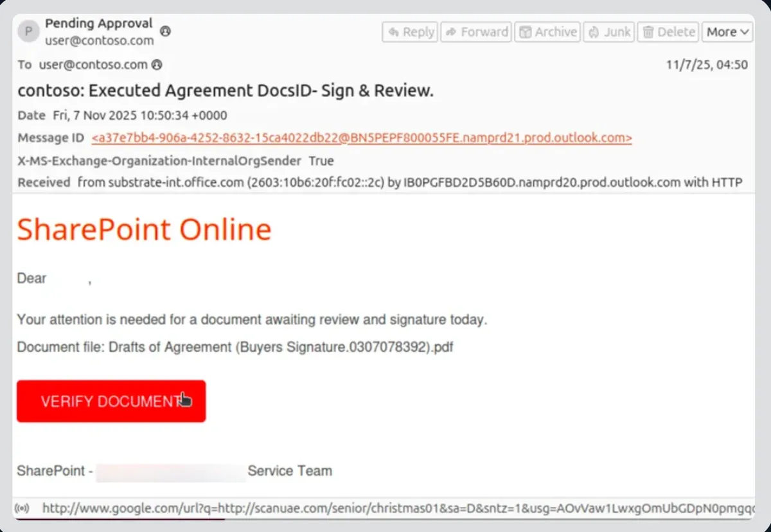Click the red VERIFY DOCUMENT button
Image resolution: width=771 pixels, height=532 pixels.
(x=111, y=401)
